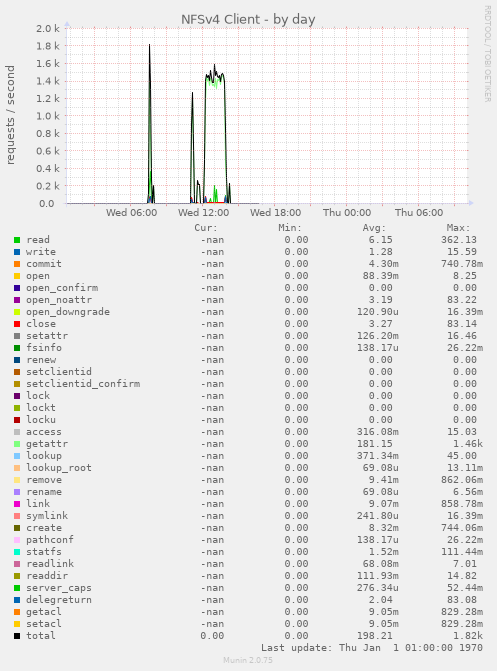
Task: Click the red close legend swatch
Action: pos(17,324)
